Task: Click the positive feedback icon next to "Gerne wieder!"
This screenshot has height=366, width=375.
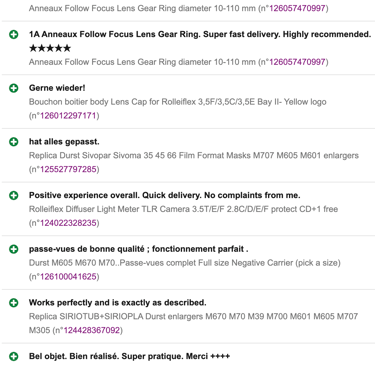Action: point(14,88)
